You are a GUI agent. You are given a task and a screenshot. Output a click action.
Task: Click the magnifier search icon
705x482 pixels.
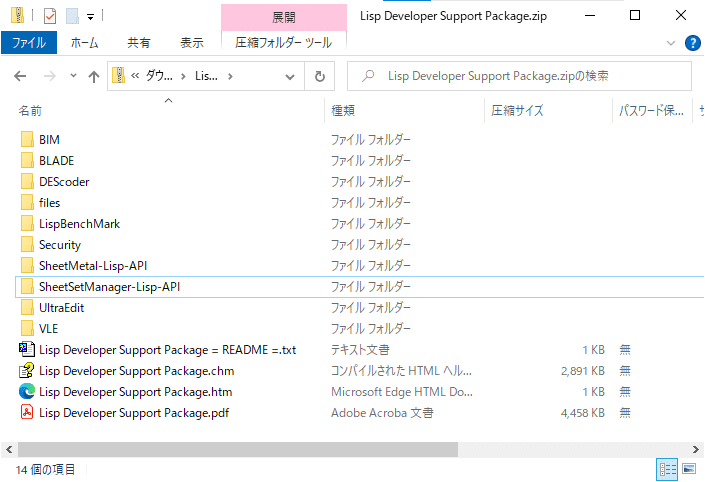click(368, 76)
